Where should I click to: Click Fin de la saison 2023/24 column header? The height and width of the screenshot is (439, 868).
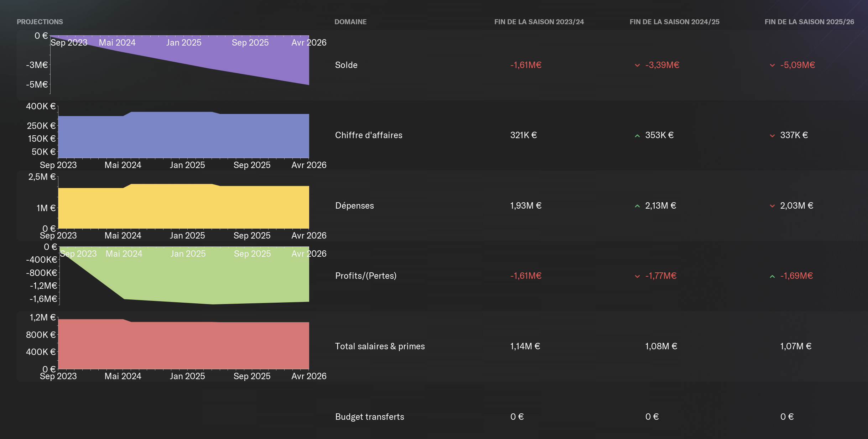click(x=539, y=22)
